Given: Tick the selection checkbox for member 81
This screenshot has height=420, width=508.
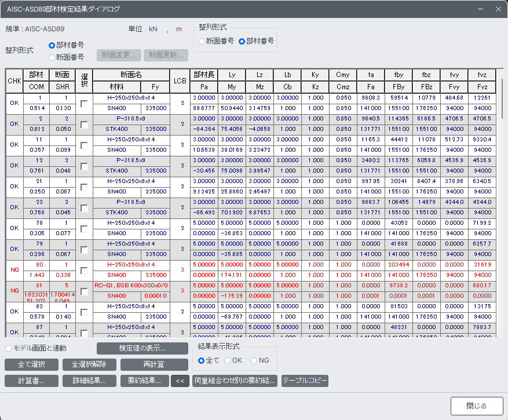Looking at the screenshot, I should point(84,291).
